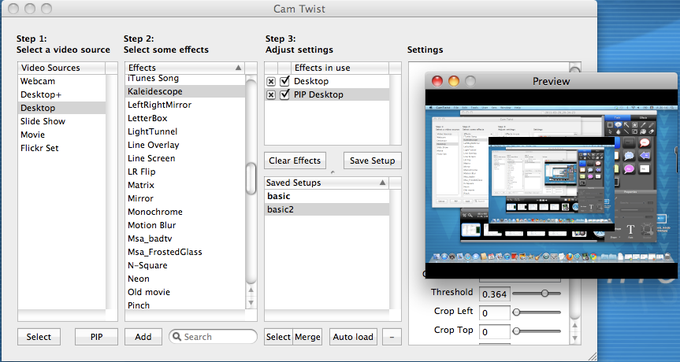Choose the Motion Blur effect
This screenshot has width=680, height=362.
coord(185,225)
